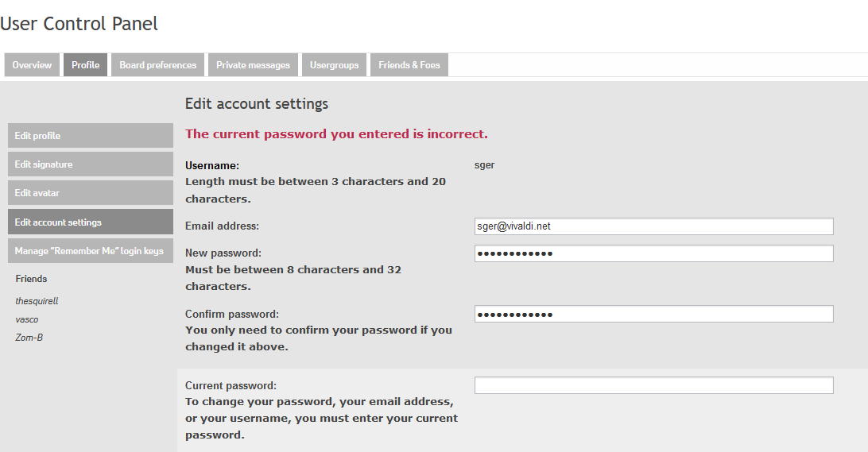Open Zom-B friend link
This screenshot has width=868, height=452.
tap(29, 338)
